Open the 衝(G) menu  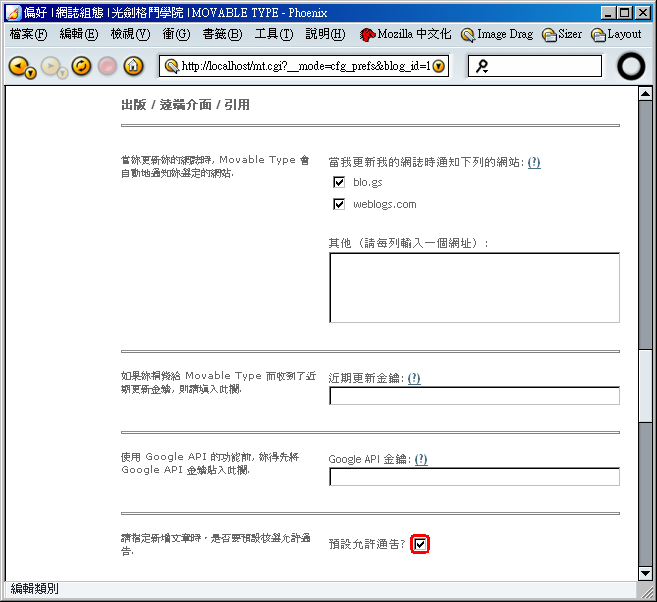pyautogui.click(x=176, y=34)
